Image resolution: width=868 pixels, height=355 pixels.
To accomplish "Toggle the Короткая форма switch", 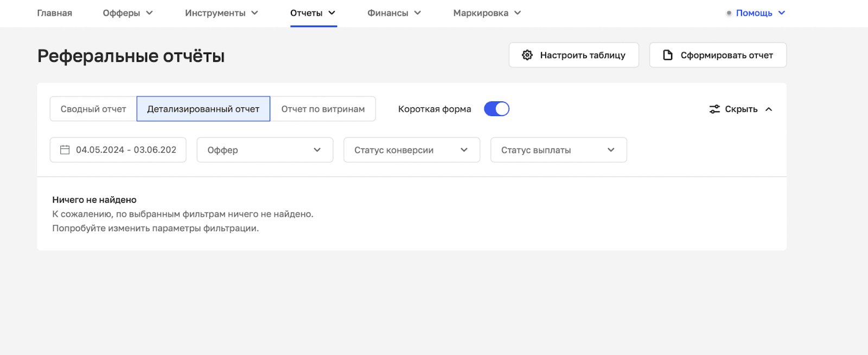I will tap(496, 109).
